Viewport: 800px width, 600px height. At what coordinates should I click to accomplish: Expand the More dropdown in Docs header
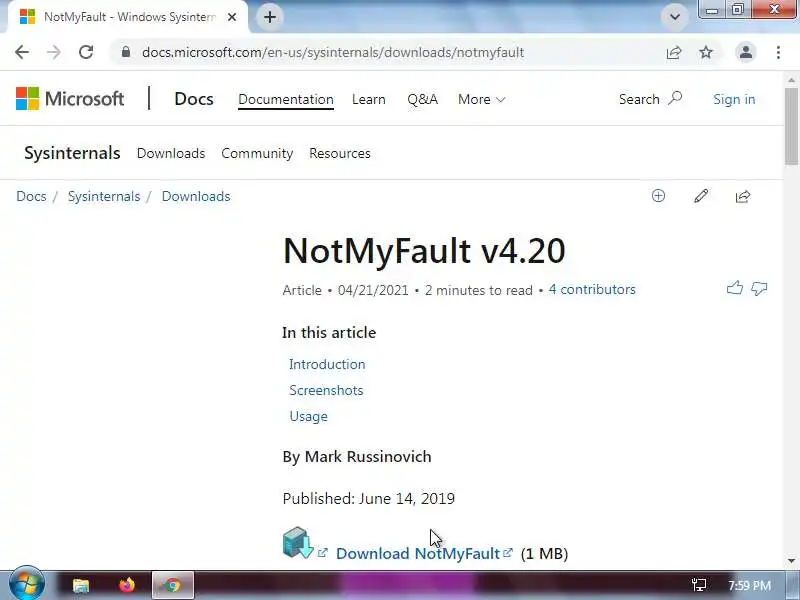tap(482, 99)
